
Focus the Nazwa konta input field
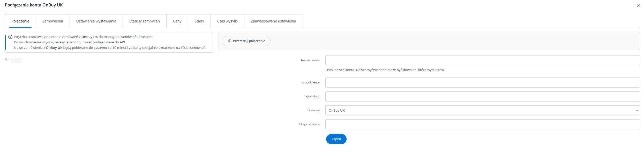pos(482,60)
